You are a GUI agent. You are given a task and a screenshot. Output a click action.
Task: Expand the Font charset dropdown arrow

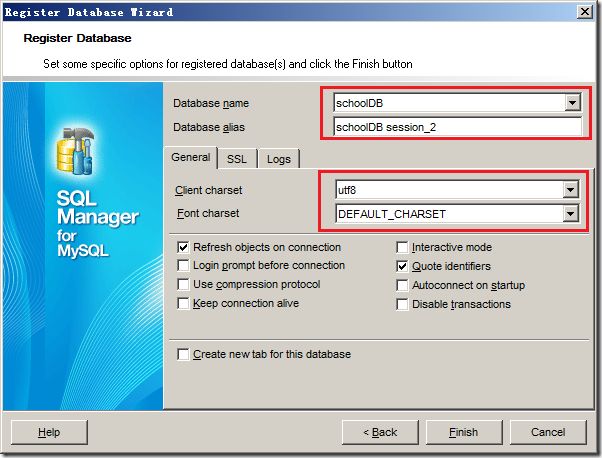point(570,213)
